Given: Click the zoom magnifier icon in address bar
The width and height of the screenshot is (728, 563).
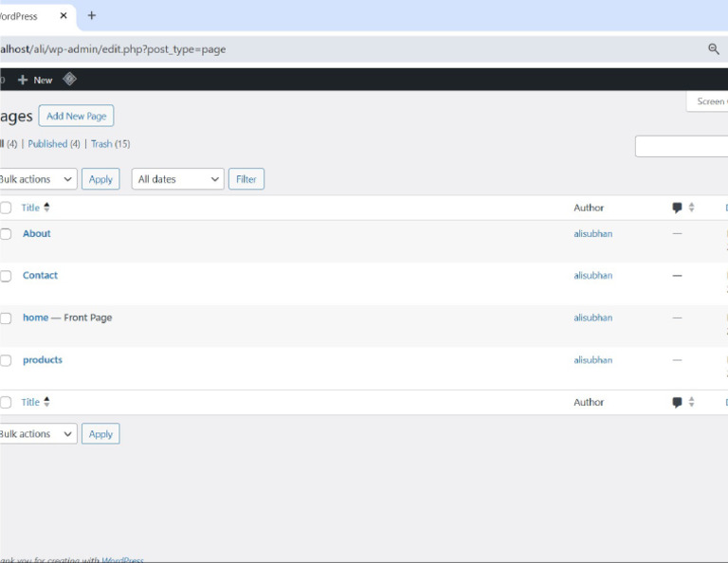Looking at the screenshot, I should [714, 49].
